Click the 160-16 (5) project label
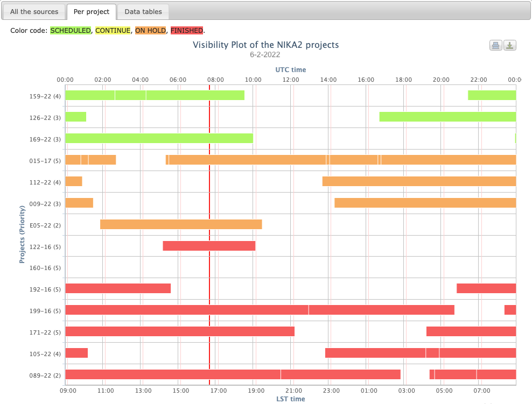Image resolution: width=532 pixels, height=404 pixels. pyautogui.click(x=45, y=268)
